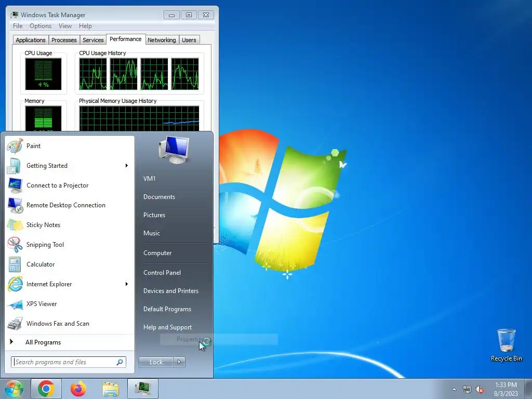The image size is (532, 399).
Task: Open the Windows Fax and Scan icon
Action: pyautogui.click(x=15, y=324)
